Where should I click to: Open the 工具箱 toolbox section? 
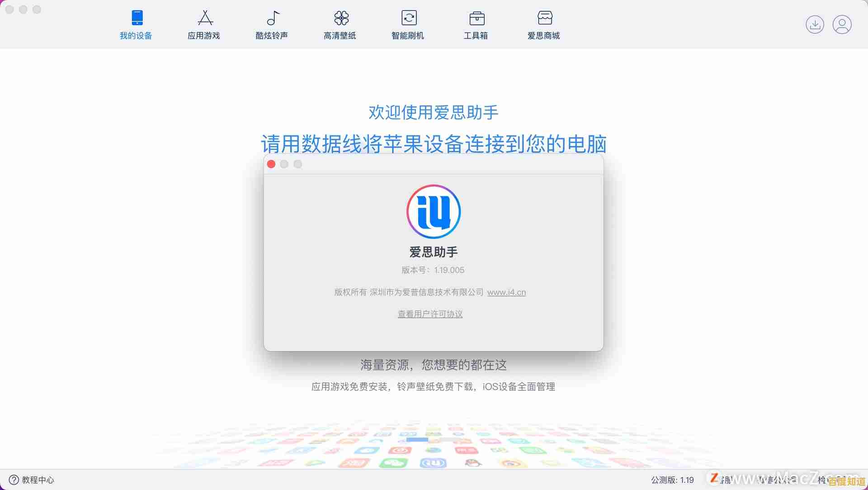(x=476, y=25)
